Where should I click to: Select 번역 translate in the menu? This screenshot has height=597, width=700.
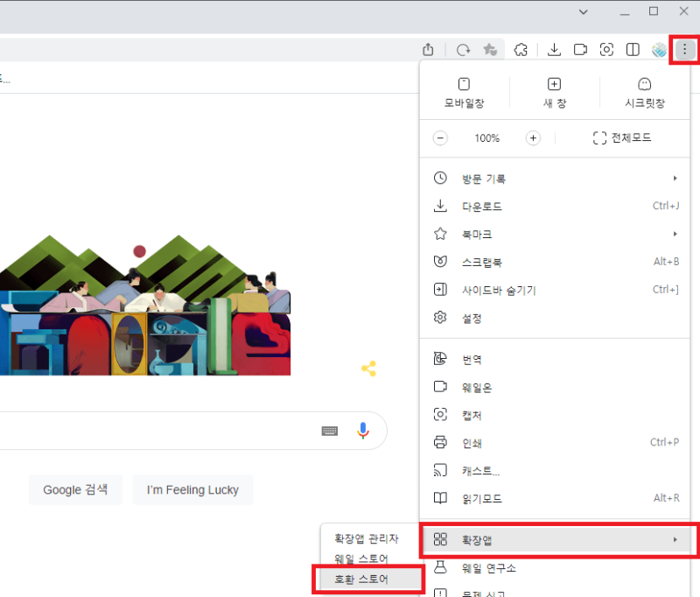point(555,360)
